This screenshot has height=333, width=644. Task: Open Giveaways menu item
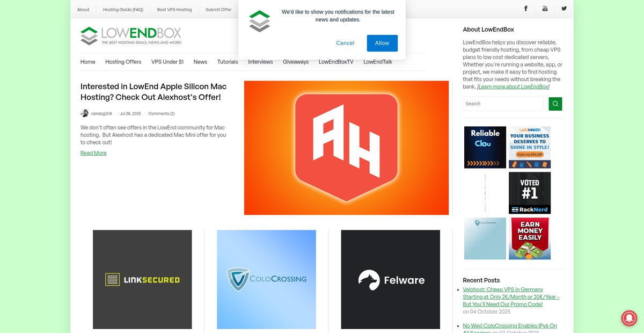click(296, 62)
